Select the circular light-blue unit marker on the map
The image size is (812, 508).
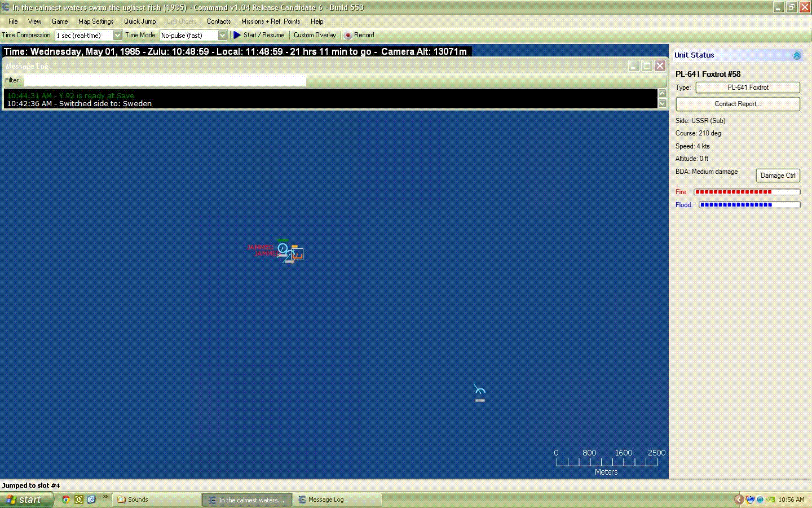[283, 248]
